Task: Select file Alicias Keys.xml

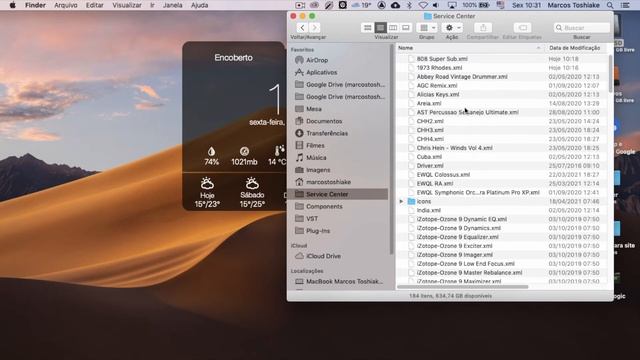Action: click(x=438, y=94)
